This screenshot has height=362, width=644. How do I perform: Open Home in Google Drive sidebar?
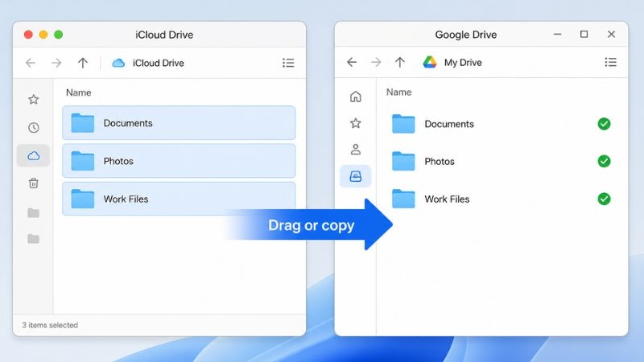click(x=356, y=97)
